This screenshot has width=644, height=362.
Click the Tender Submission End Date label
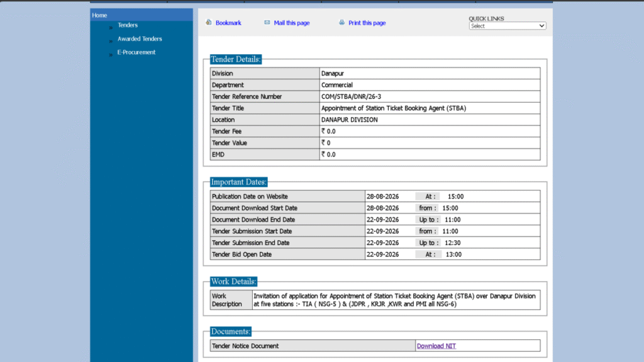point(250,243)
